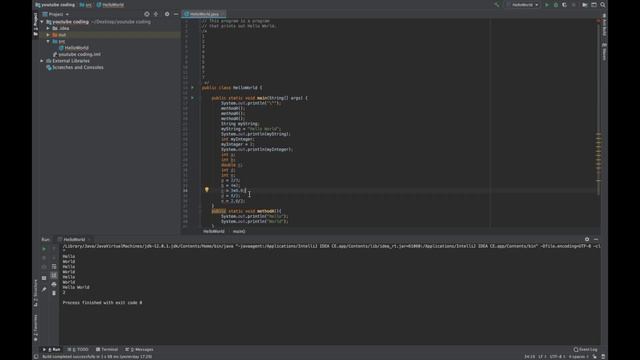Select Scratches and Consoles
The image size is (640, 360).
click(75, 67)
